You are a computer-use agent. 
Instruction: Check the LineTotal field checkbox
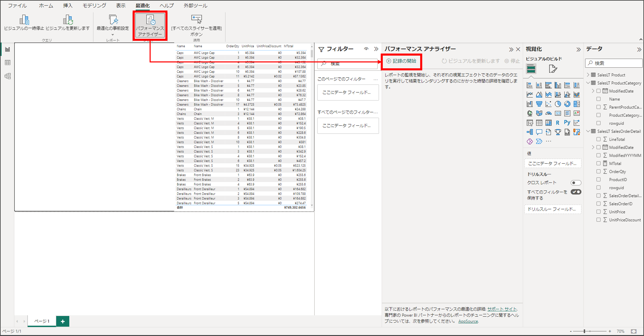coord(599,139)
